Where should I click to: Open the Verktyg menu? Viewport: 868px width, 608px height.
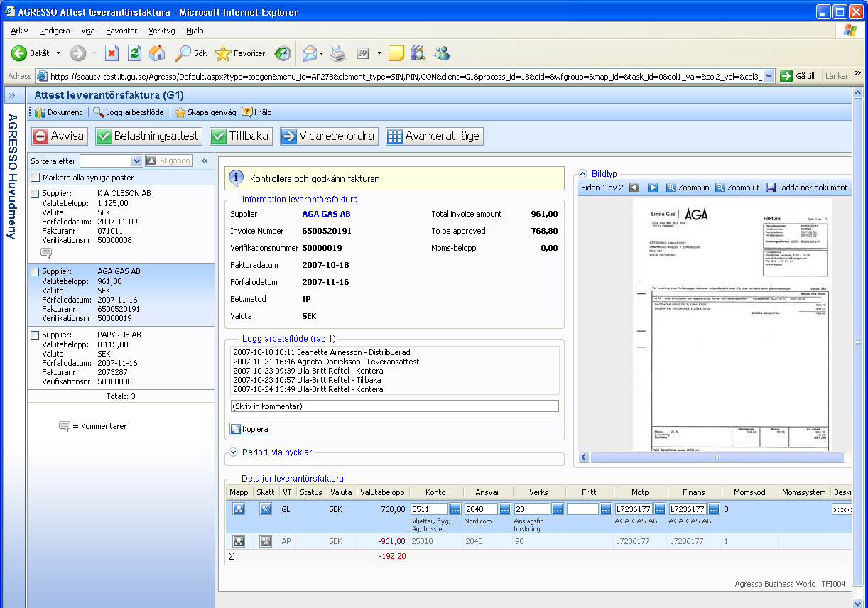[x=162, y=31]
